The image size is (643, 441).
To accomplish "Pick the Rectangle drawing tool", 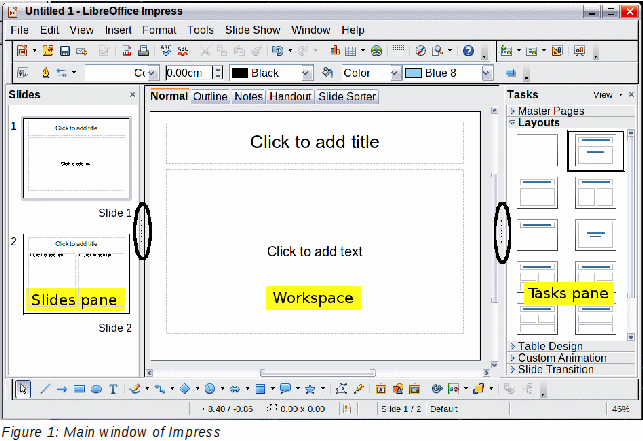I will tap(79, 389).
